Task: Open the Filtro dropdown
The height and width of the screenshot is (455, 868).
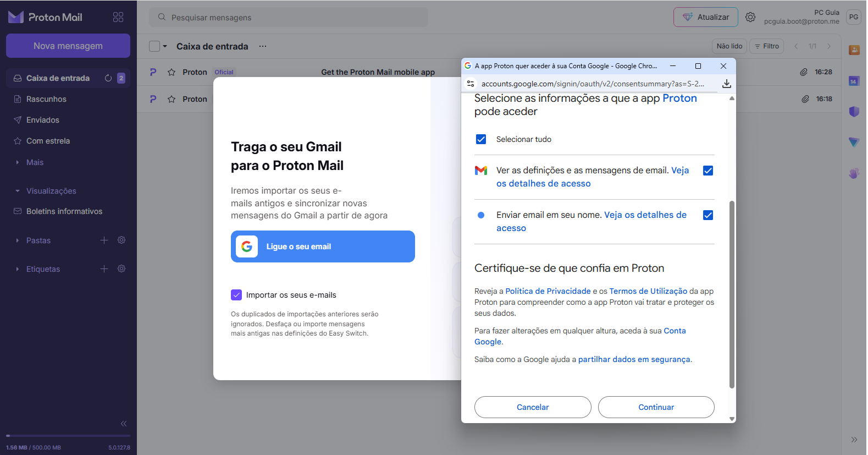Action: pos(767,46)
